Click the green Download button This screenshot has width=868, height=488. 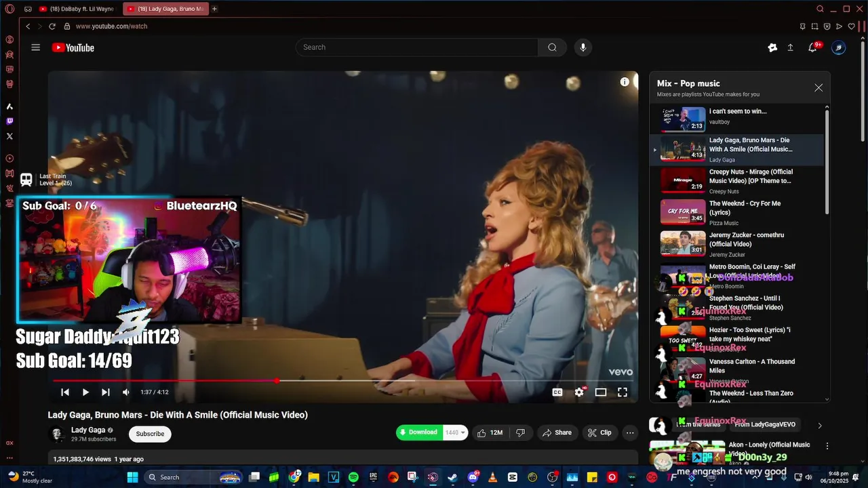[419, 432]
